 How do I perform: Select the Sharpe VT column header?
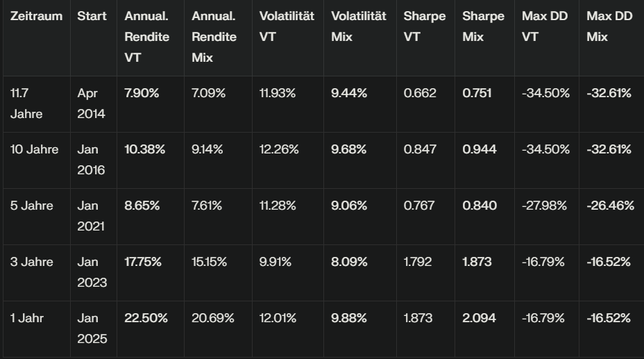point(425,26)
